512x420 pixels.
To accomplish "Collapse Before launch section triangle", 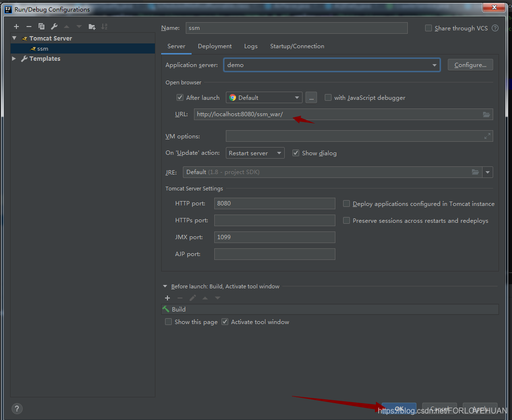I will click(x=165, y=286).
